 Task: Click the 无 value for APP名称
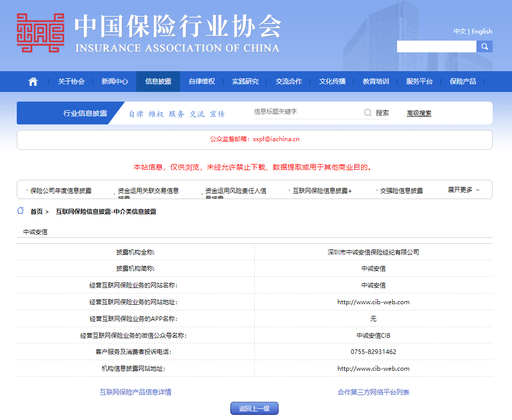pos(373,318)
